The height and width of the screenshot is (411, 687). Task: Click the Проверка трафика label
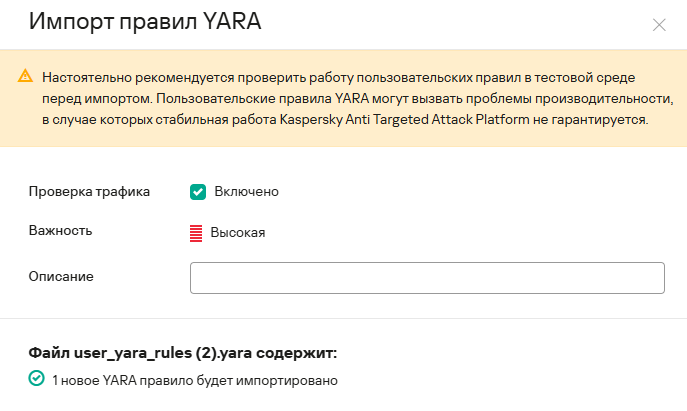89,191
